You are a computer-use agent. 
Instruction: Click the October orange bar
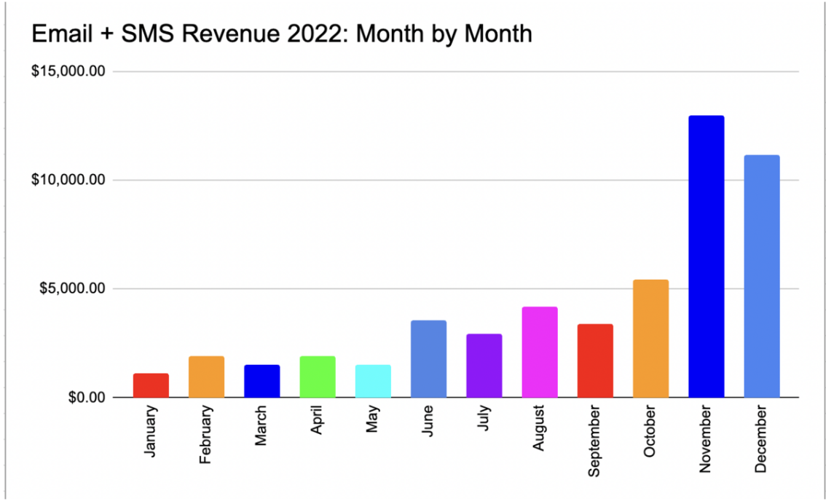649,339
